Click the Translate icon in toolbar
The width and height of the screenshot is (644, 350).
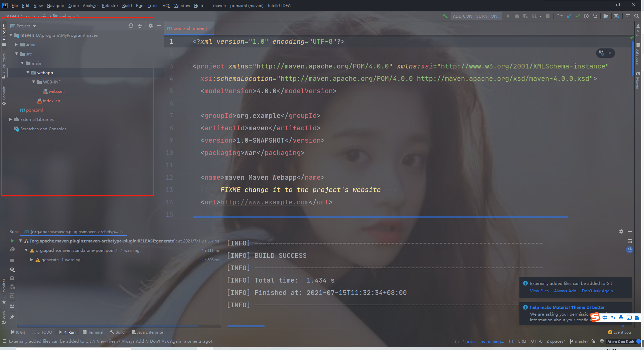pos(617,16)
